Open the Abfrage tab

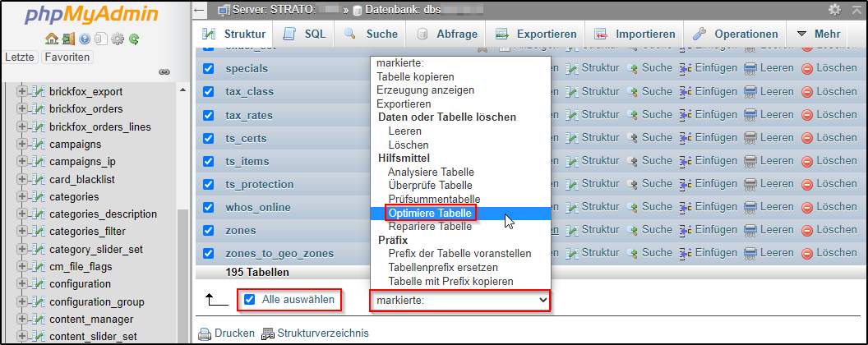pos(446,34)
